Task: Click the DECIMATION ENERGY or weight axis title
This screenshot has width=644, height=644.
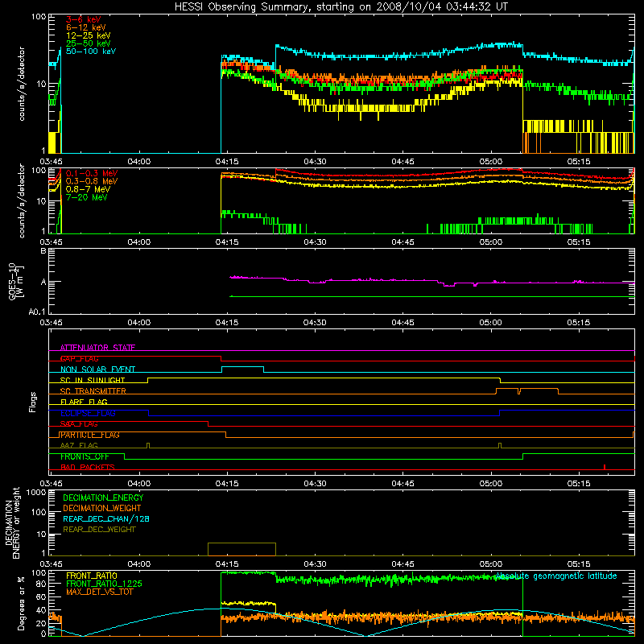Action: pos(12,522)
